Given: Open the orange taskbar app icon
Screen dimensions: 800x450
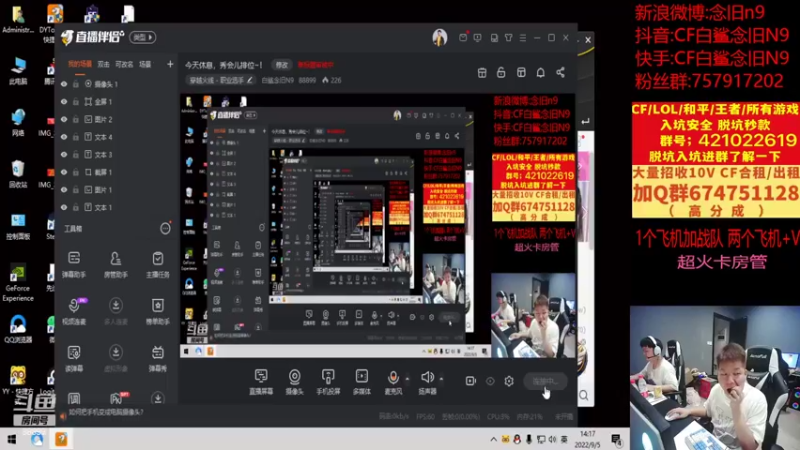Looking at the screenshot, I should 61,439.
